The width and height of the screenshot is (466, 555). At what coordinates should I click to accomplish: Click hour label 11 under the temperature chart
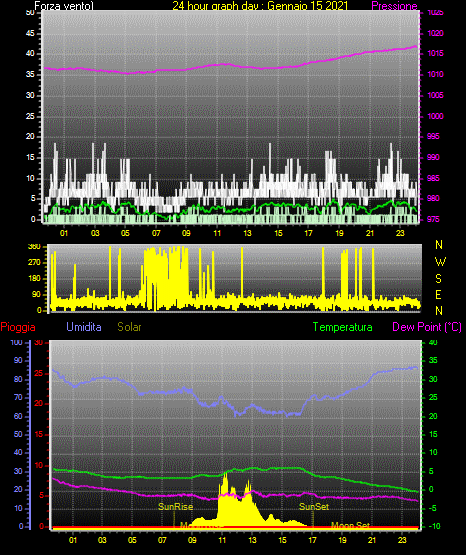pyautogui.click(x=222, y=540)
